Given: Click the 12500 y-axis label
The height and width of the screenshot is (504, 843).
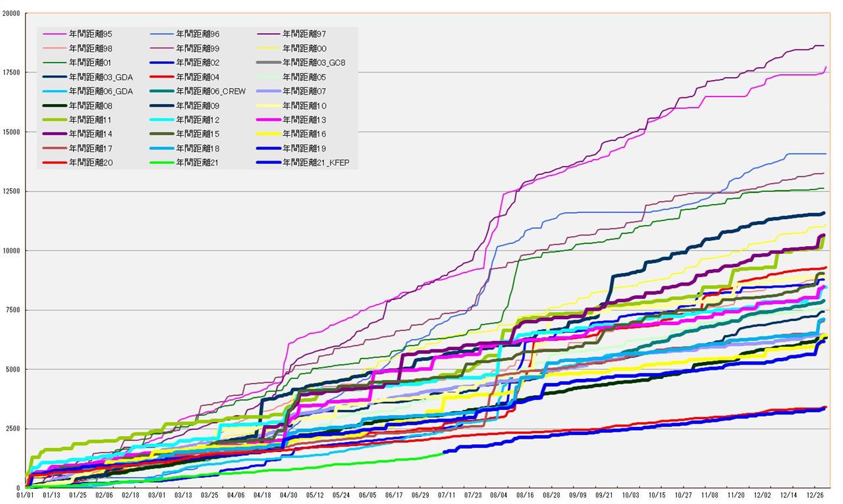Looking at the screenshot, I should (11, 191).
